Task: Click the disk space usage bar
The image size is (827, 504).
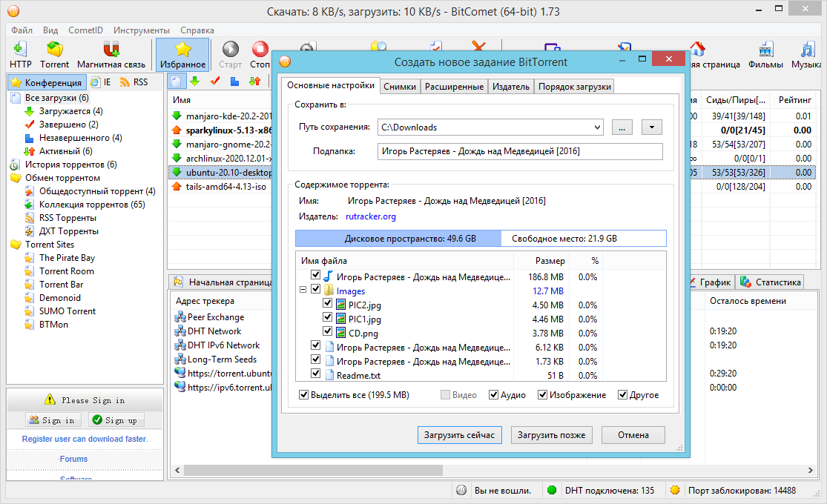Action: pos(481,239)
